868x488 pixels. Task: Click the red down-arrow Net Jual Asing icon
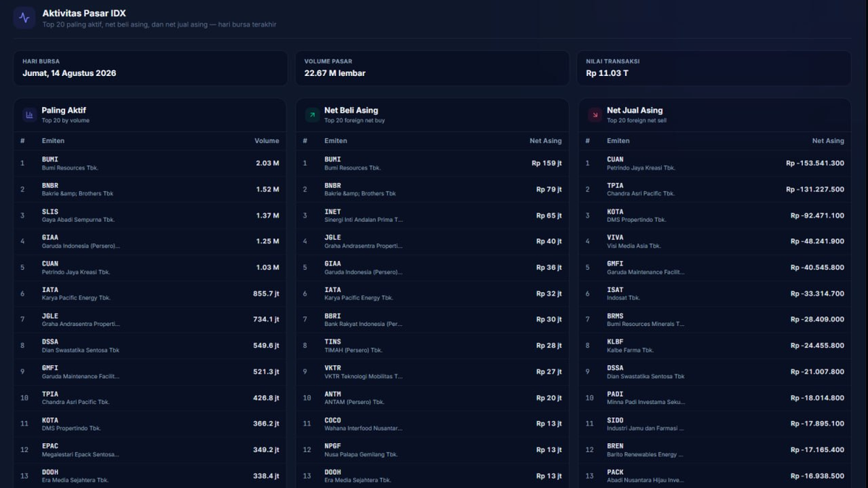pos(595,114)
